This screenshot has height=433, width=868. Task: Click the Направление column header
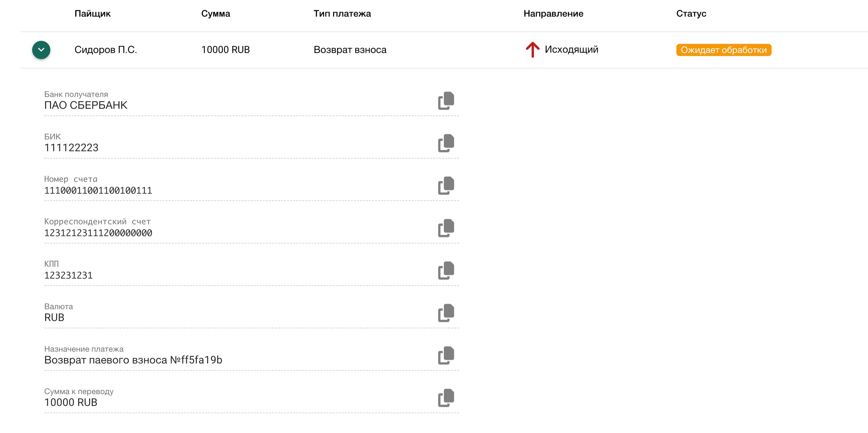point(553,13)
